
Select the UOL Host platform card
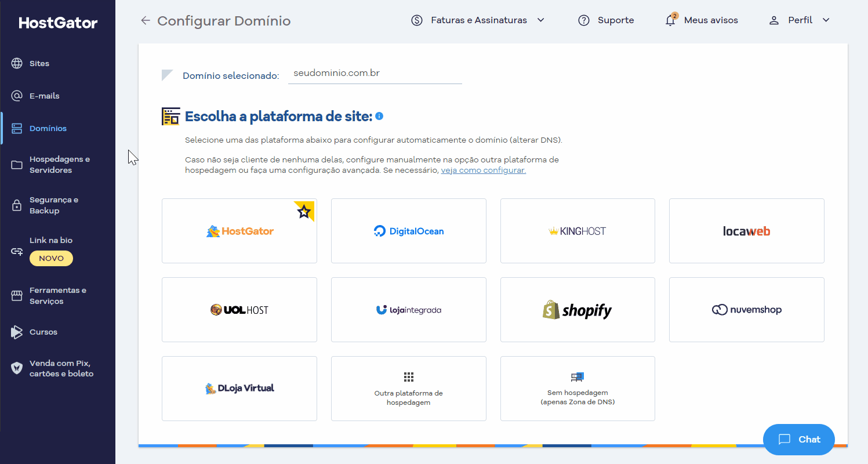click(239, 310)
